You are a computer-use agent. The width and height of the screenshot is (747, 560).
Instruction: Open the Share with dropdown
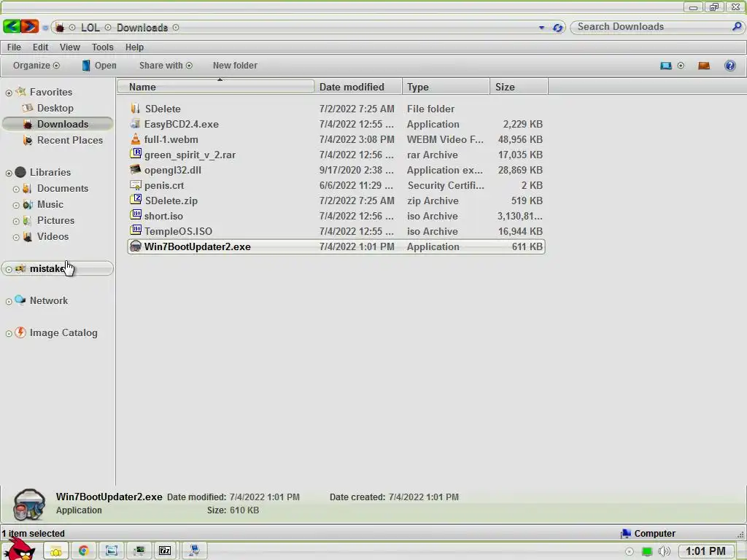click(x=166, y=66)
